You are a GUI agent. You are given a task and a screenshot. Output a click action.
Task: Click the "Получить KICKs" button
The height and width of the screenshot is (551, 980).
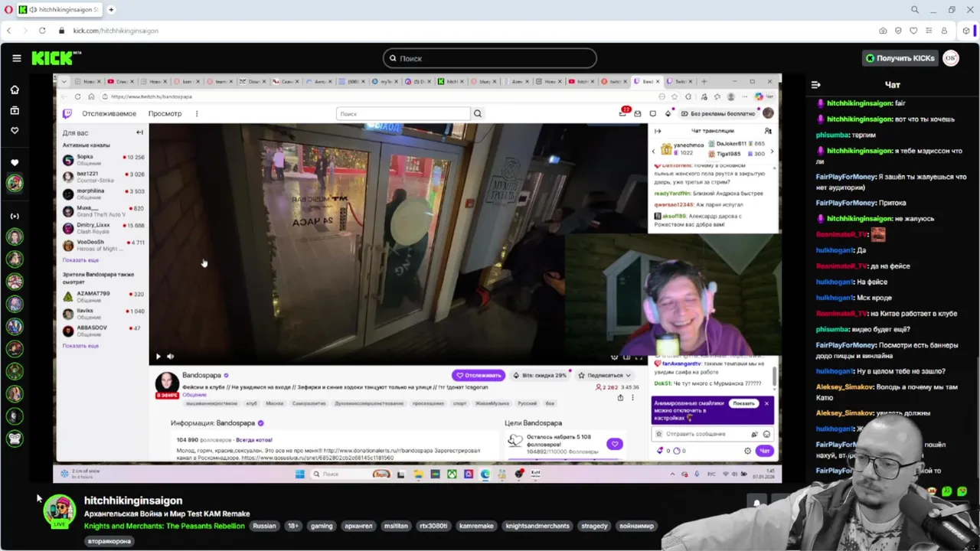(x=900, y=58)
